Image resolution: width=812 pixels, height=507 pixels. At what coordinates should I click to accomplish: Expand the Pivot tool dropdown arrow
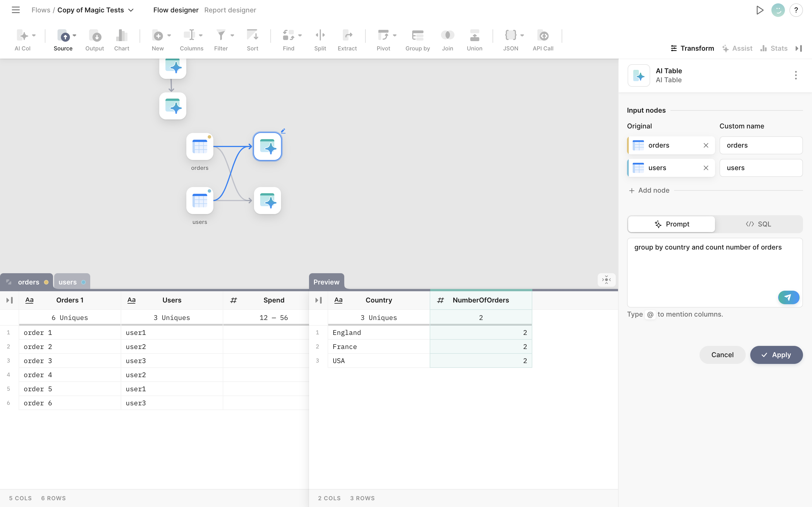(x=395, y=35)
